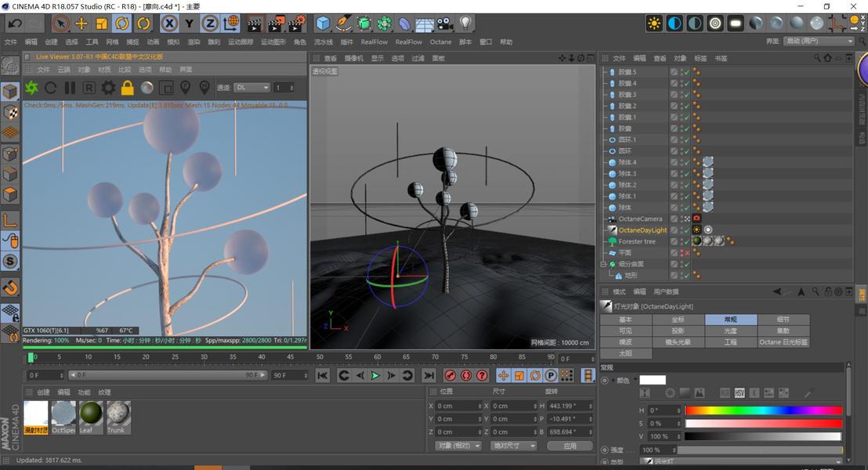868x470 pixels.
Task: Toggle Live Viewer resolution lock icon
Action: pyautogui.click(x=128, y=88)
